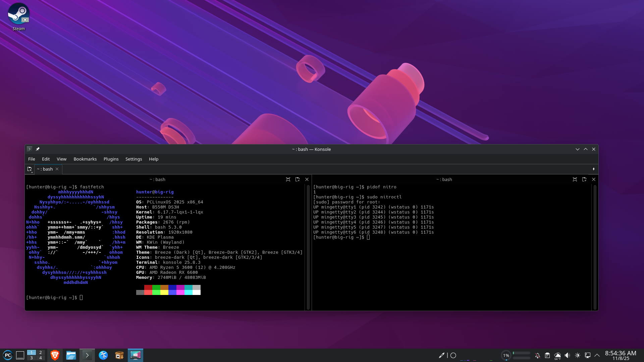This screenshot has width=644, height=362.
Task: Toggle the pin on the Konsole title bar
Action: pyautogui.click(x=38, y=149)
